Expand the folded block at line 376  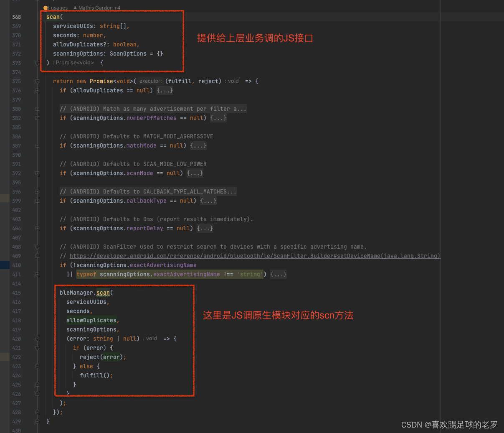(37, 91)
